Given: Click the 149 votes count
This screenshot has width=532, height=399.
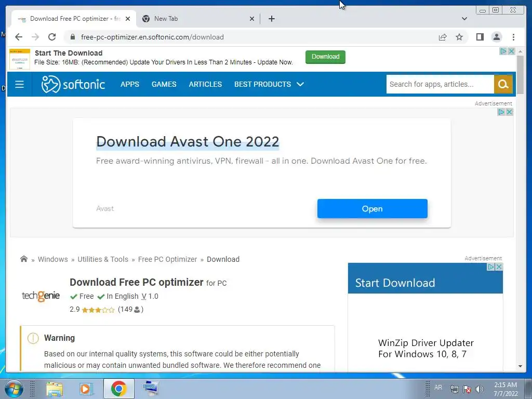Looking at the screenshot, I should pos(130,310).
